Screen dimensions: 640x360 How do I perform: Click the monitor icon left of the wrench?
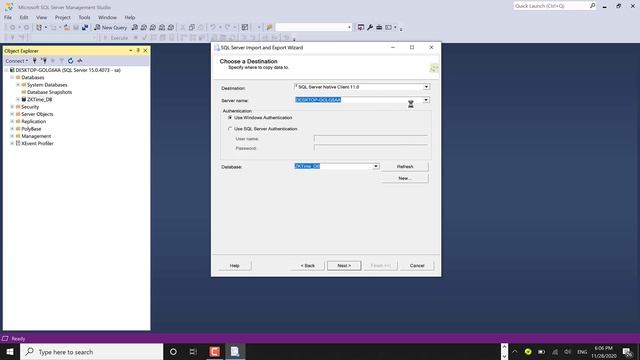(x=361, y=27)
